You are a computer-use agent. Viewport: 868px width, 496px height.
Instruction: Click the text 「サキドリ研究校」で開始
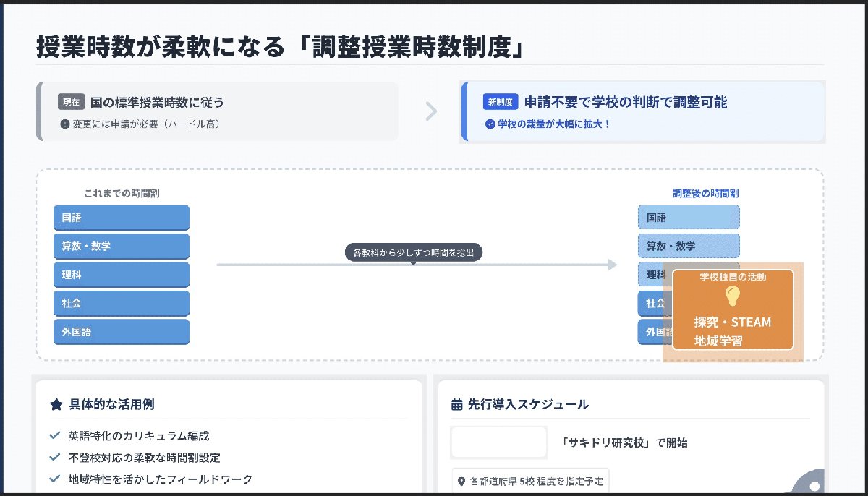(x=624, y=442)
